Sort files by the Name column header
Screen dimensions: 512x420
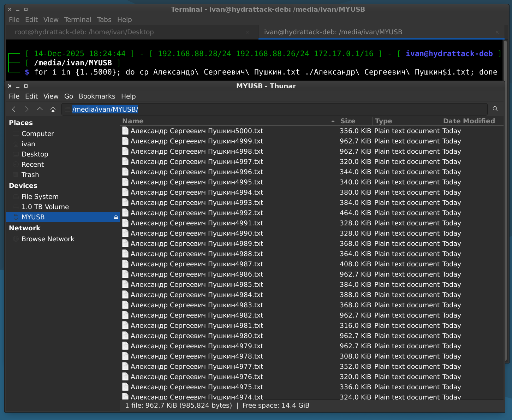(229, 121)
